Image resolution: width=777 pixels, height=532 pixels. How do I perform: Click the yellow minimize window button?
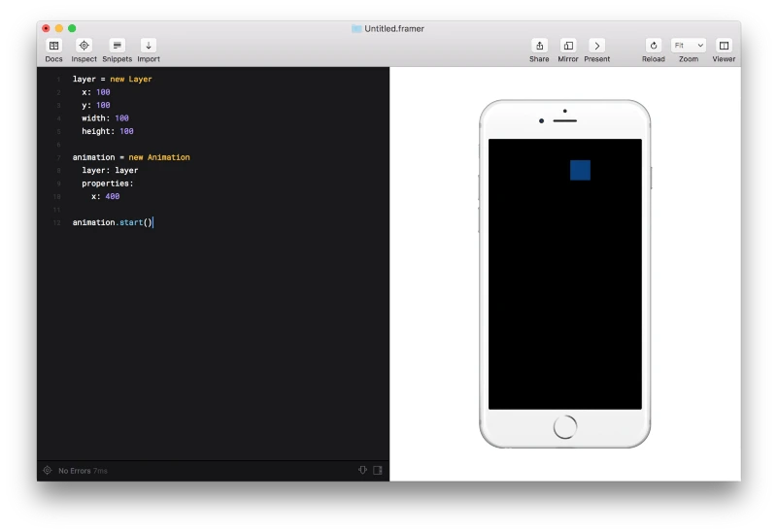pyautogui.click(x=59, y=28)
